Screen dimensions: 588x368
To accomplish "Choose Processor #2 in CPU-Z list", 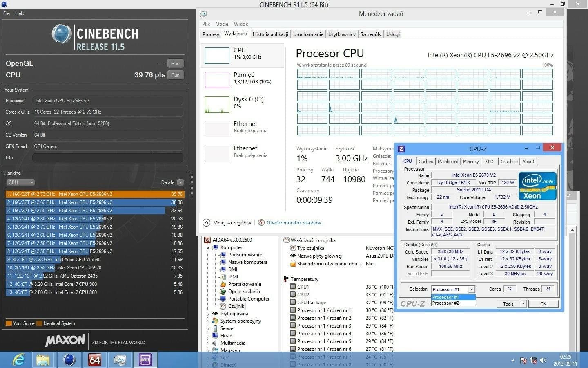I will [x=453, y=303].
